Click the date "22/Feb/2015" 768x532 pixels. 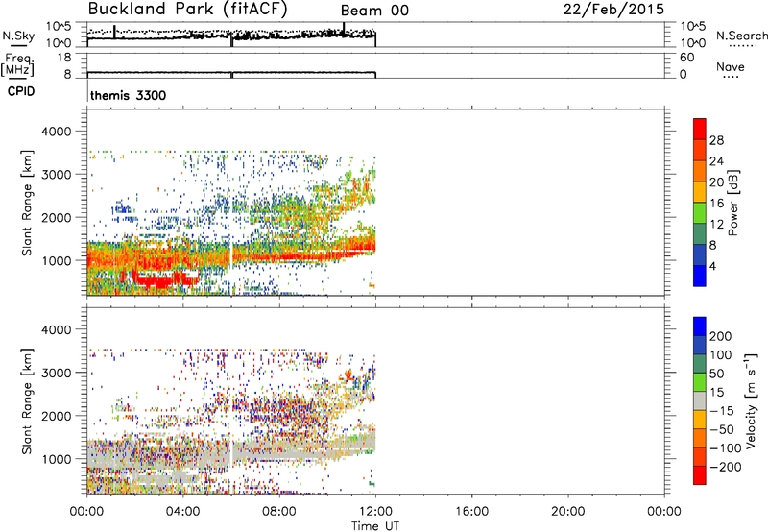point(613,9)
